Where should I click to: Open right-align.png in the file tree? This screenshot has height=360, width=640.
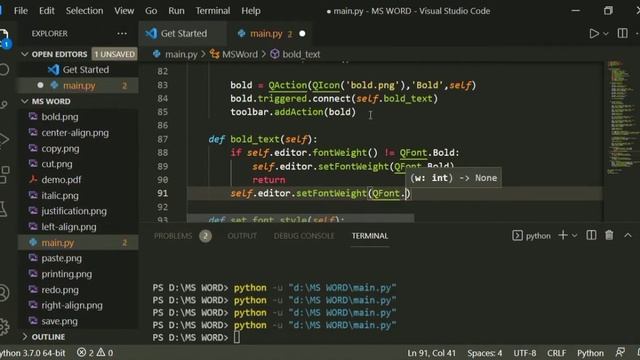72,305
